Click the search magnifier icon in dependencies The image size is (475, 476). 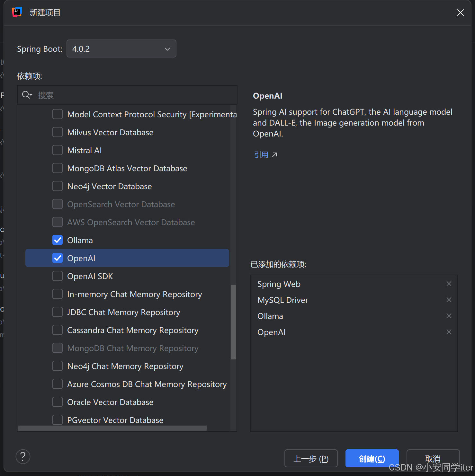(x=27, y=95)
